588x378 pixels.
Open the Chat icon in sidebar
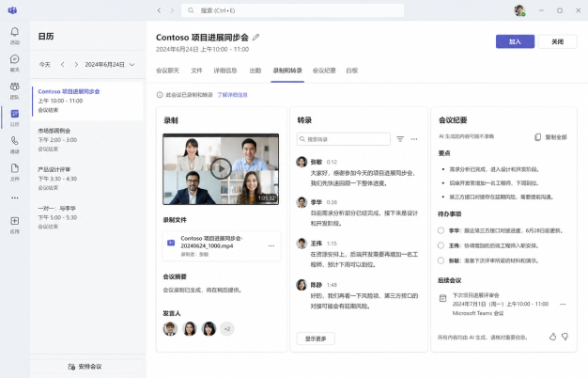click(x=15, y=59)
